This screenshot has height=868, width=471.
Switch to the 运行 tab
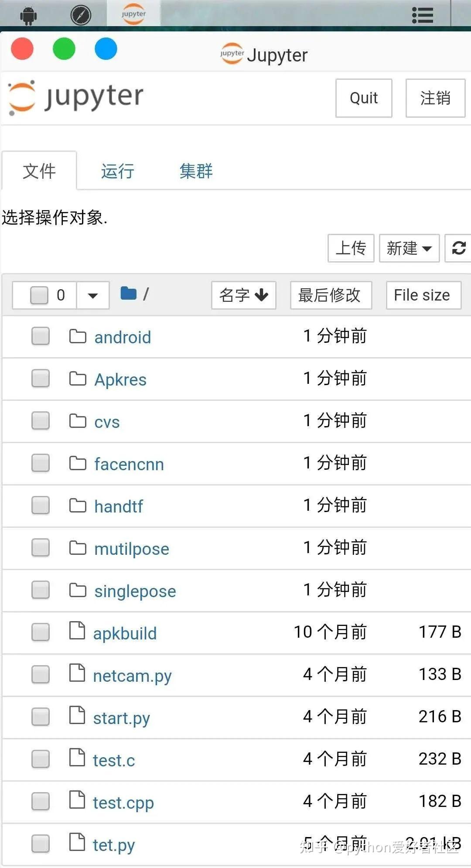[116, 171]
